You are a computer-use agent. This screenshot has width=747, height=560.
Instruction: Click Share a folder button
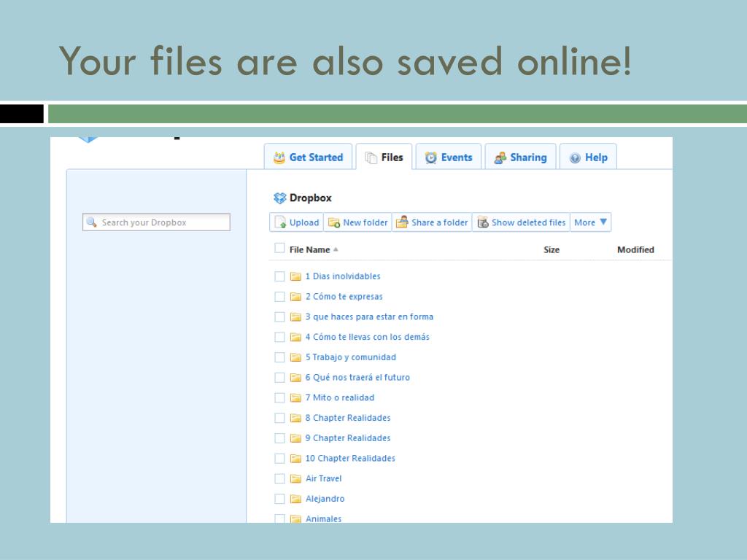coord(432,222)
